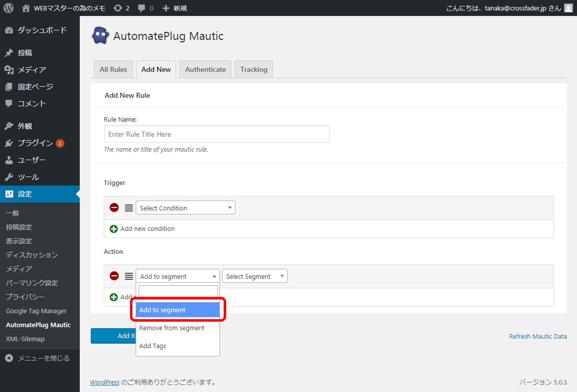Choose Remove from segment option

tap(172, 328)
